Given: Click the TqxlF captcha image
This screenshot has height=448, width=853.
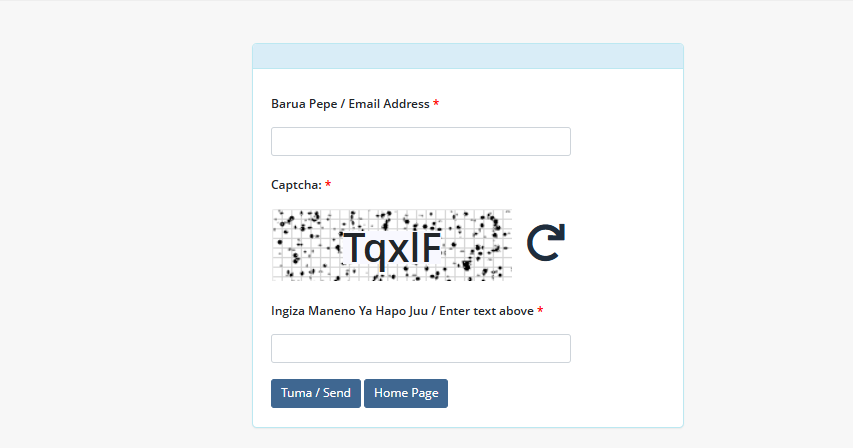Looking at the screenshot, I should click(392, 245).
